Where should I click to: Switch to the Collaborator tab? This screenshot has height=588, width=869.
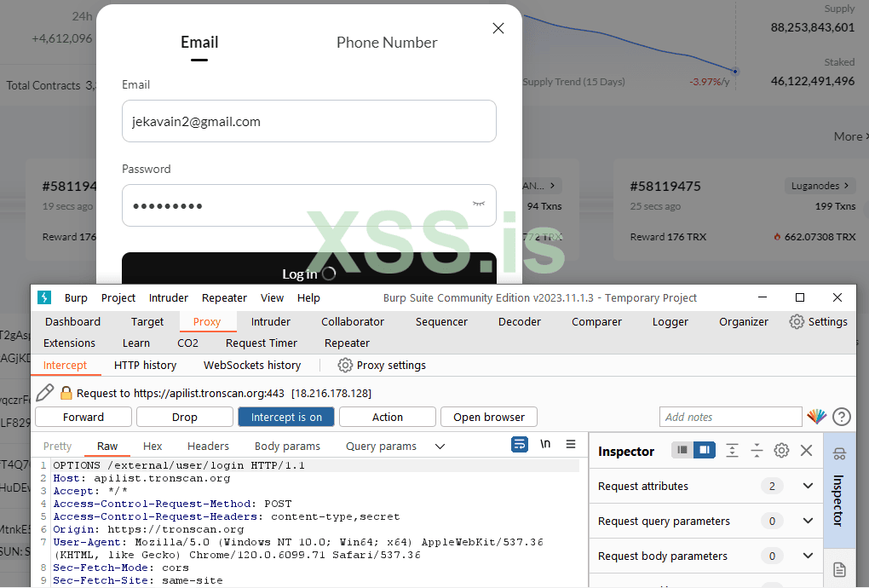(353, 321)
